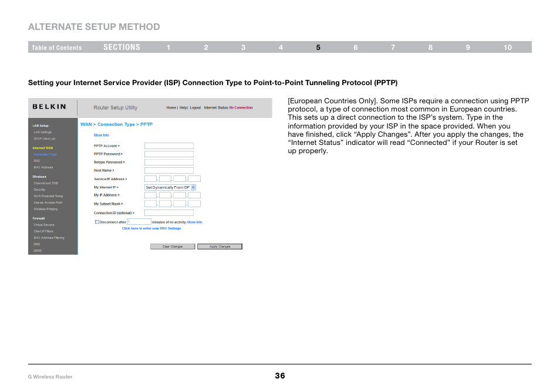Open Wireless Bridging in sidebar
This screenshot has height=392, width=560.
[x=45, y=209]
